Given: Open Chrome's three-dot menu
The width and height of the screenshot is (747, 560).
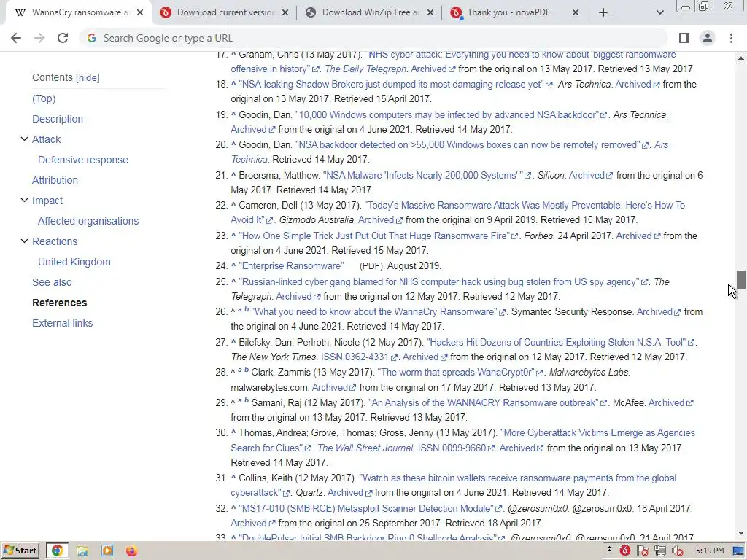Looking at the screenshot, I should coord(731,38).
